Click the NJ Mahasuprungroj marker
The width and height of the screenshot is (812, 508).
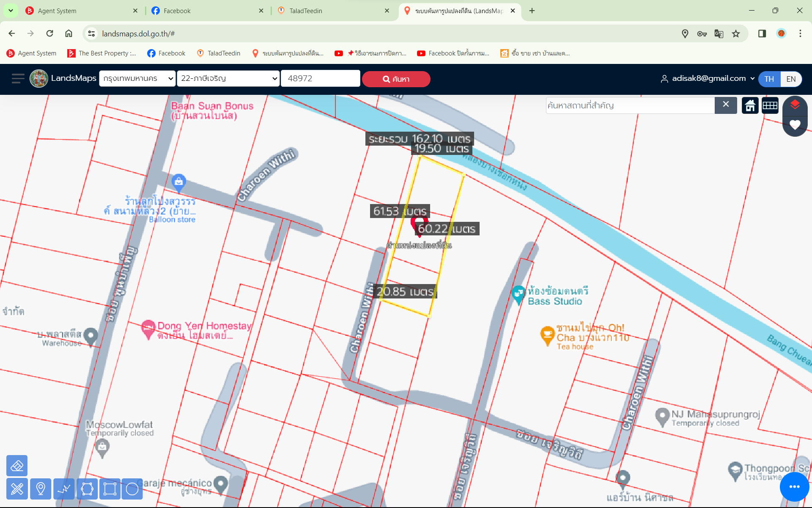[661, 417]
